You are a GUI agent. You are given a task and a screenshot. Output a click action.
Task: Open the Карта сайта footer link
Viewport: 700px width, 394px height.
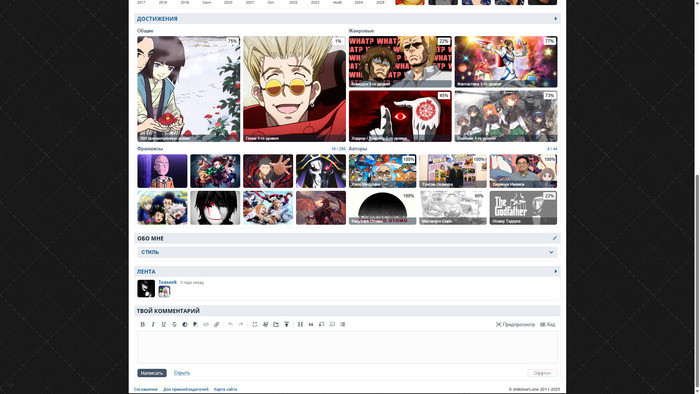point(225,389)
